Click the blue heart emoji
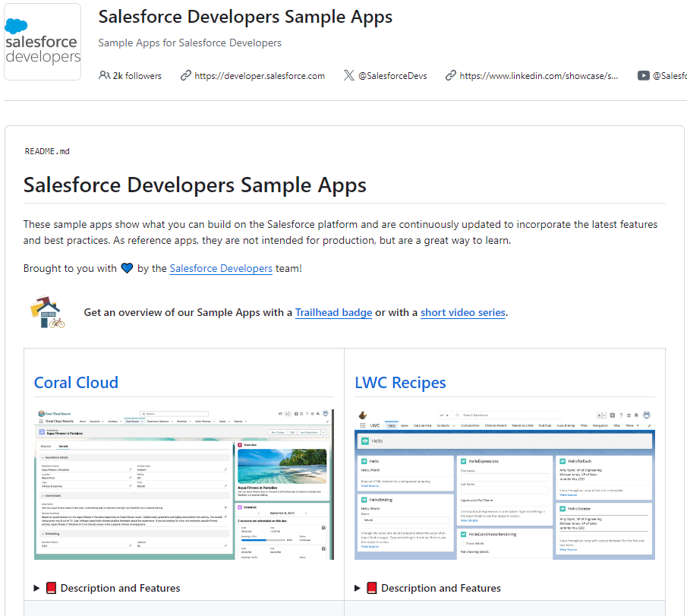The height and width of the screenshot is (616, 687). 127,268
